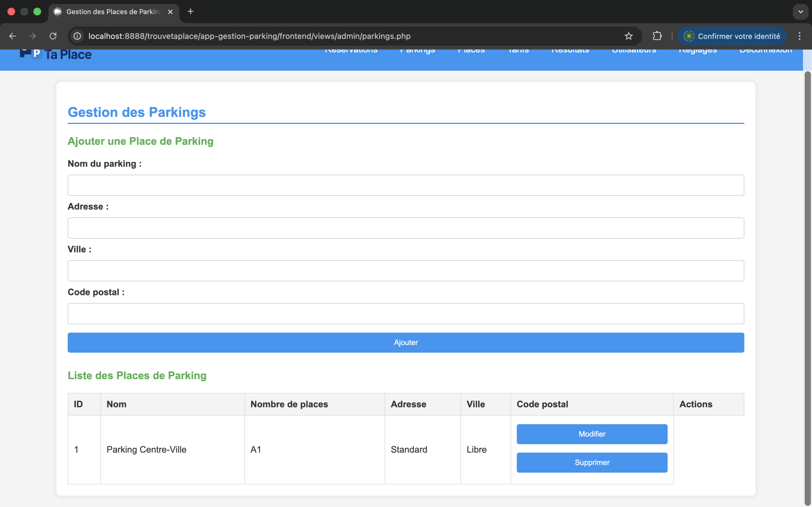Expand the tab search dropdown arrow

pyautogui.click(x=800, y=12)
